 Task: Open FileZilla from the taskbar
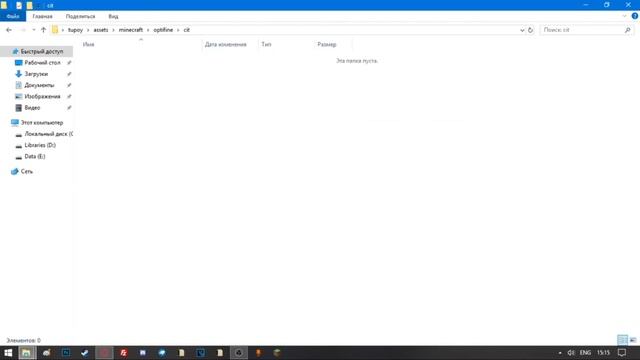[x=124, y=353]
